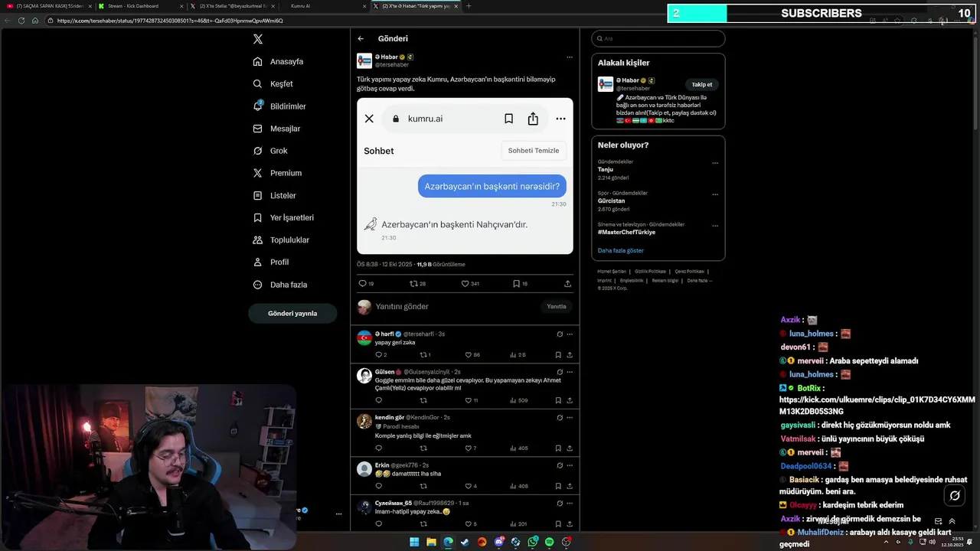Share Gülsen's reply
This screenshot has height=551, width=980.
coord(570,400)
